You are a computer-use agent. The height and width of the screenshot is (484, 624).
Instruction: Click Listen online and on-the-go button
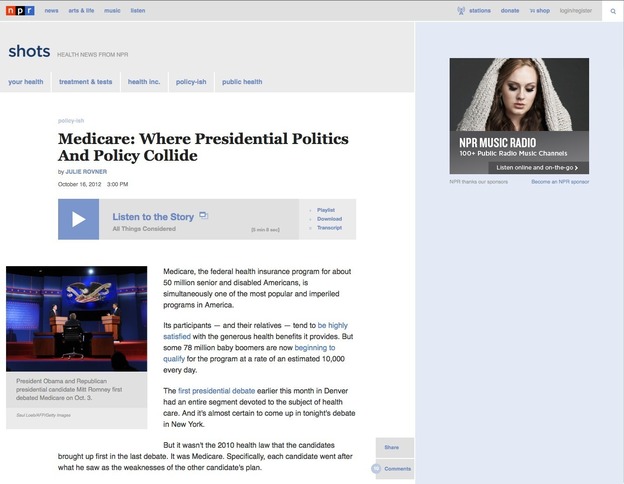click(538, 168)
